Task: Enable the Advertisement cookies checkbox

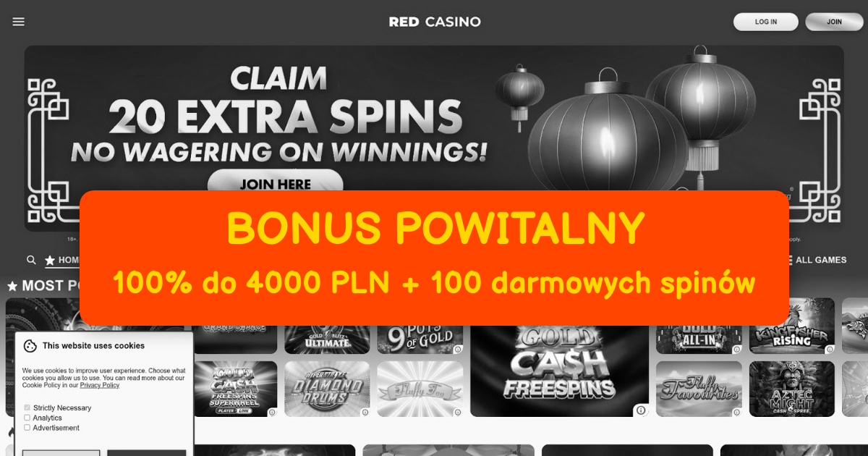Action: click(x=27, y=428)
